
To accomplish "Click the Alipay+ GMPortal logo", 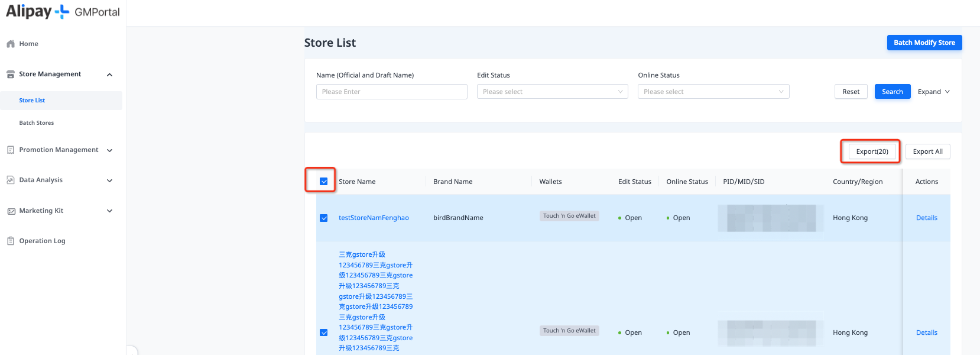I will click(x=63, y=12).
